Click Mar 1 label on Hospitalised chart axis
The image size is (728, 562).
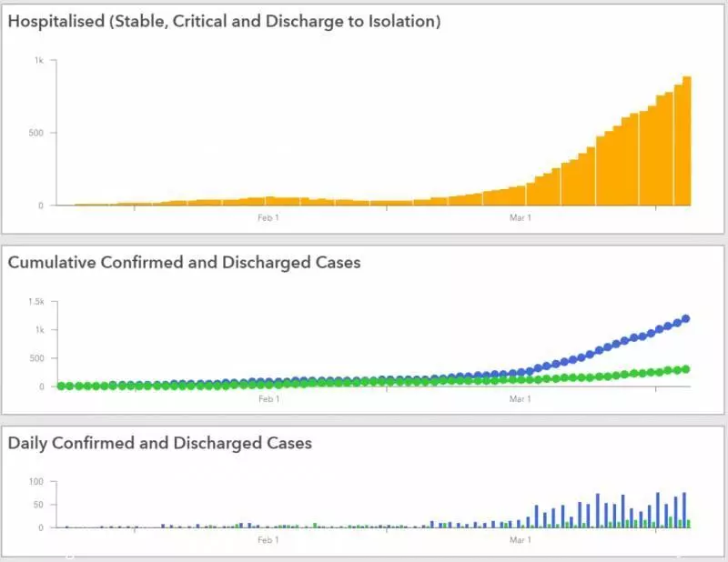pos(520,217)
